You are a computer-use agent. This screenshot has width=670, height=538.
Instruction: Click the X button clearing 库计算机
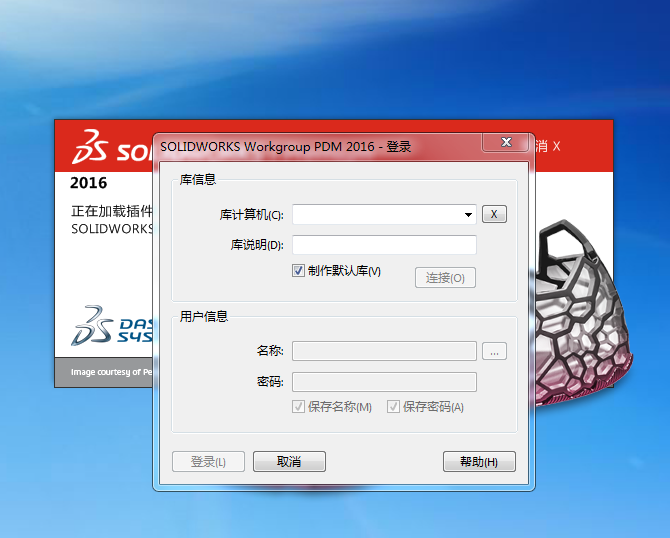[x=494, y=214]
